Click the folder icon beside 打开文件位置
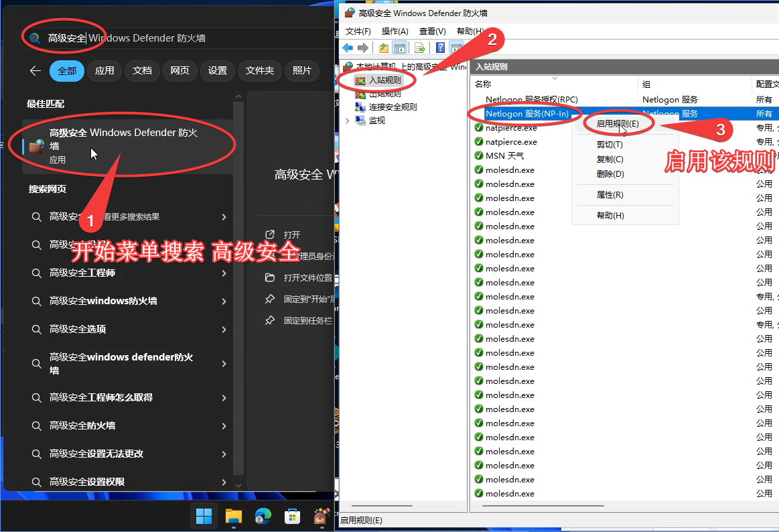 (270, 277)
